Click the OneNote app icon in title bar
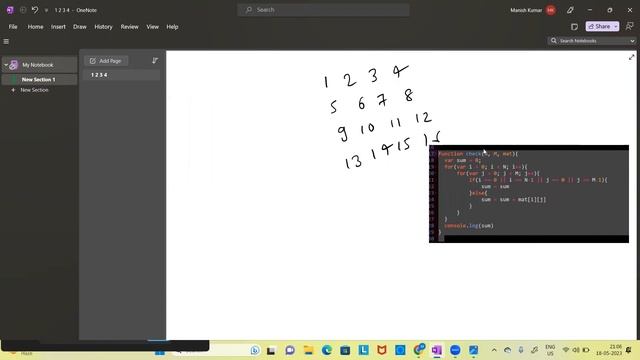 coord(10,10)
